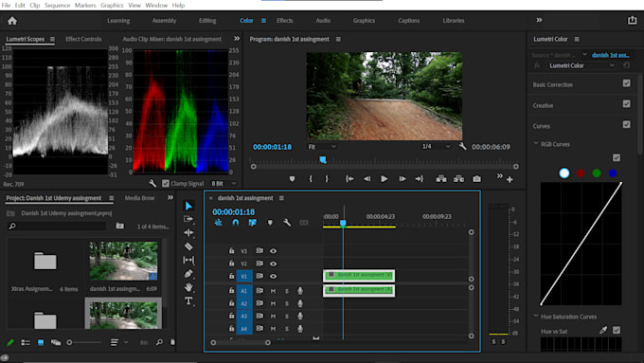Toggle Creative section checkbox

(x=626, y=103)
